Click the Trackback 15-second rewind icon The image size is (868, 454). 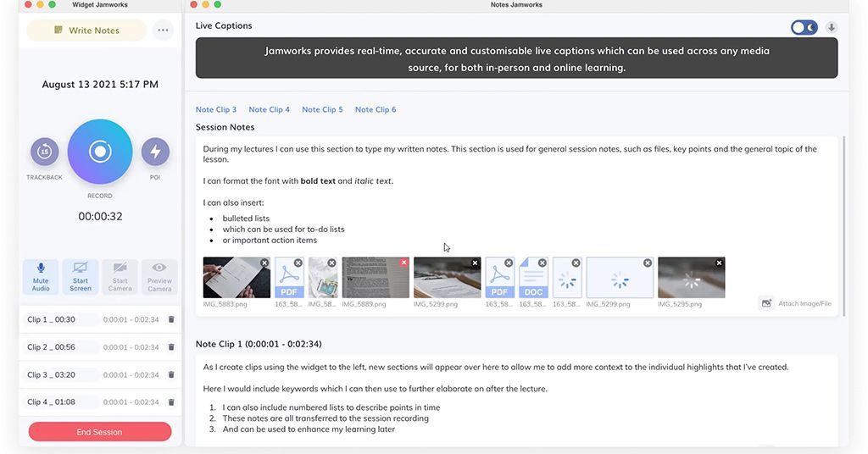click(44, 152)
